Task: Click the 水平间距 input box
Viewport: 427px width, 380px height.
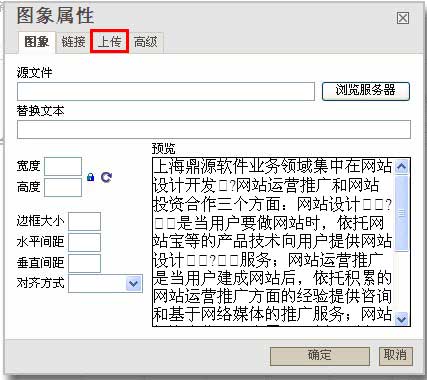Action: [x=84, y=242]
